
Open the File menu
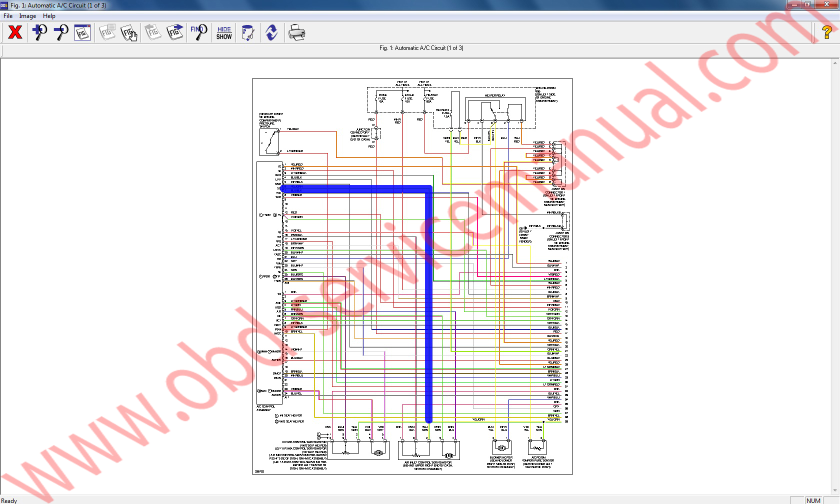pos(7,15)
